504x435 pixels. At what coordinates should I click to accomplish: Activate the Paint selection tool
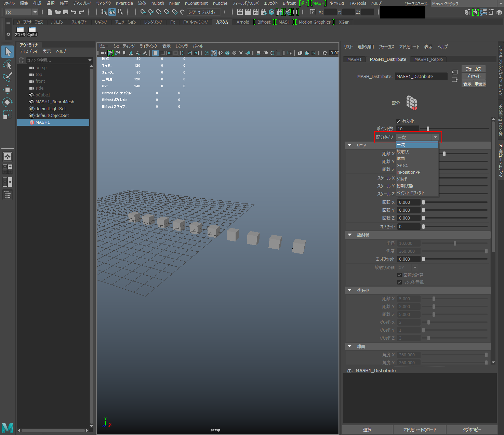coord(8,77)
